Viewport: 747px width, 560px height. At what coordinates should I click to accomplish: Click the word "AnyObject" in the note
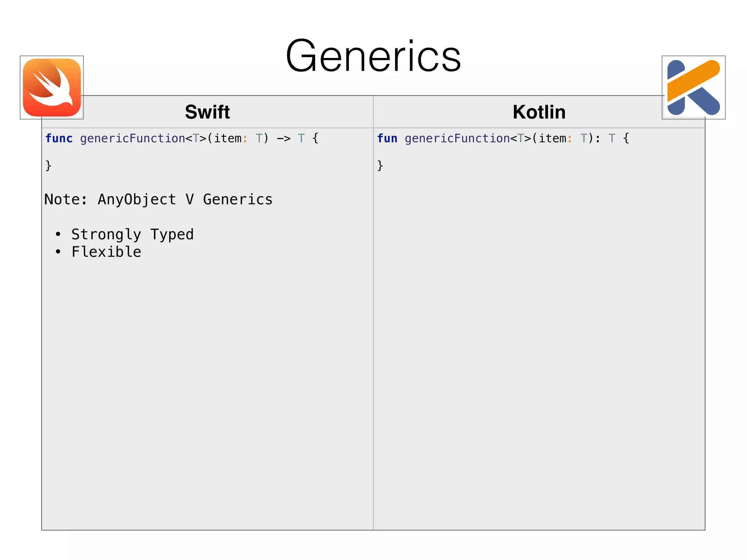click(137, 199)
